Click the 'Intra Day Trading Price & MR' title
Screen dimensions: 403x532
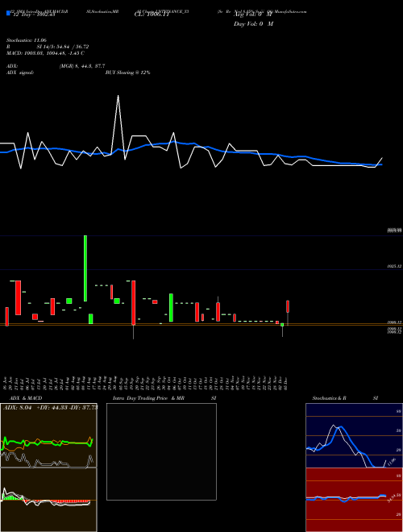148,398
